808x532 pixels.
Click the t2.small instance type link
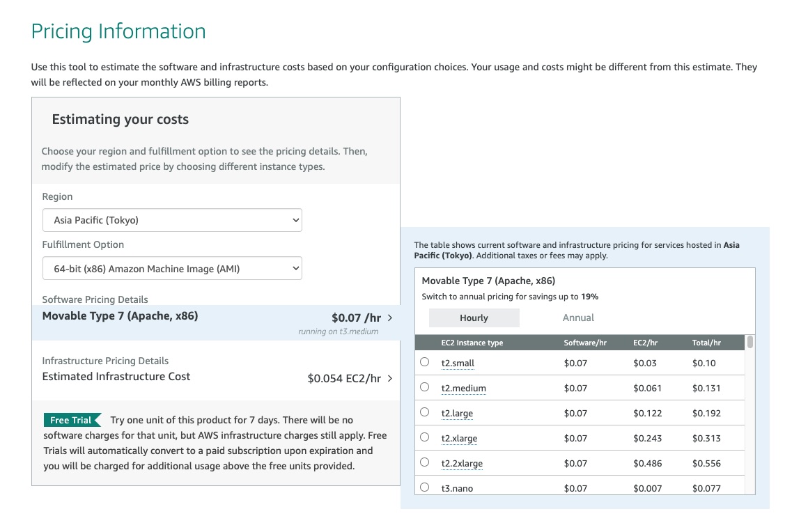pyautogui.click(x=458, y=363)
